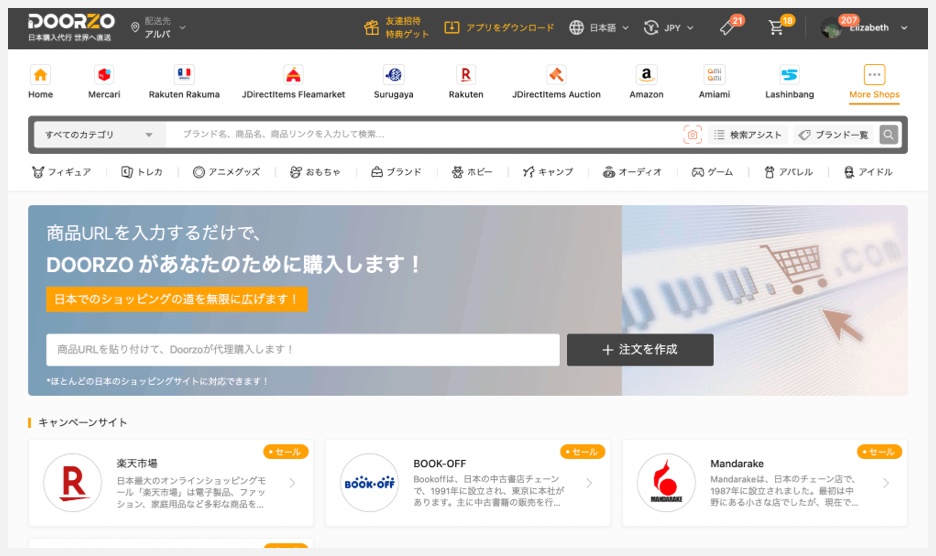Open the coupon tag icon with badge 21

[x=727, y=27]
